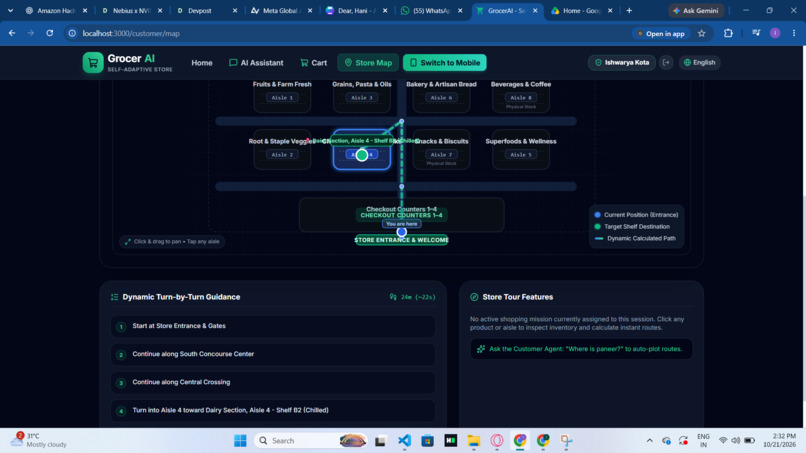
Task: Click the Open in app button
Action: [661, 33]
